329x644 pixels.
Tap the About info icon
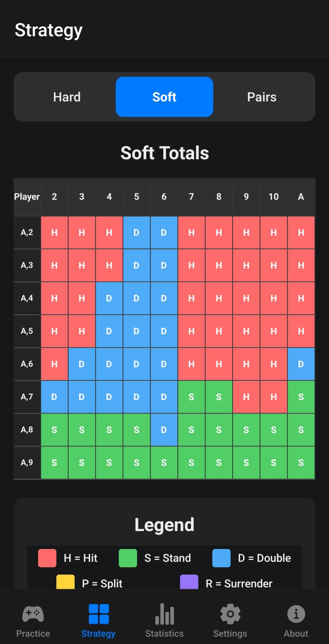[296, 613]
